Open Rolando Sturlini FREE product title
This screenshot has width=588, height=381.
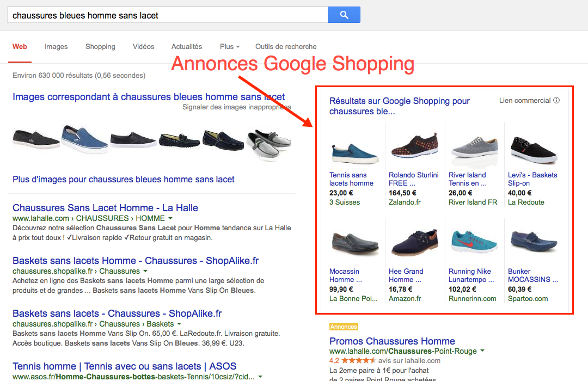pyautogui.click(x=413, y=179)
